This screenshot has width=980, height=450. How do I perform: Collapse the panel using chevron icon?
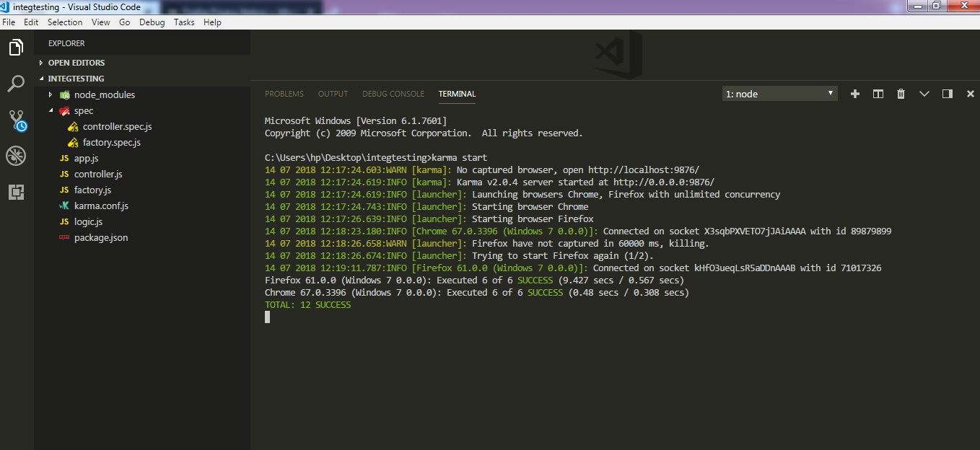[924, 94]
